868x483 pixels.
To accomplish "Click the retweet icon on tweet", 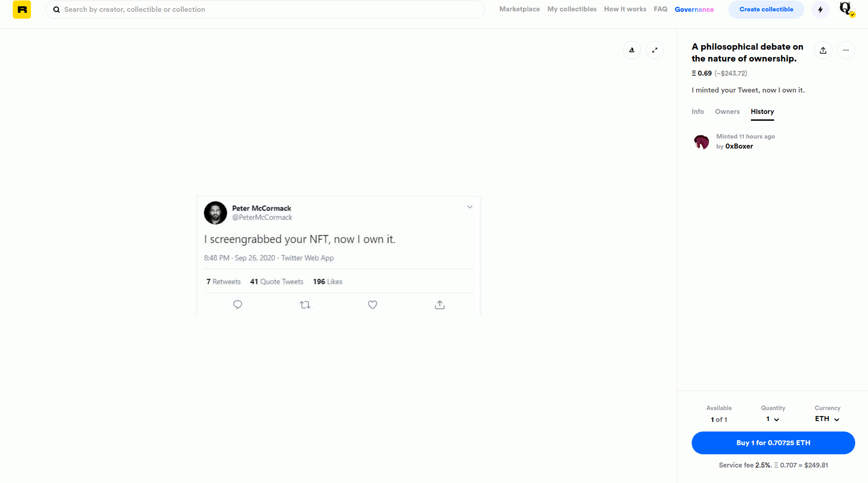I will point(305,305).
